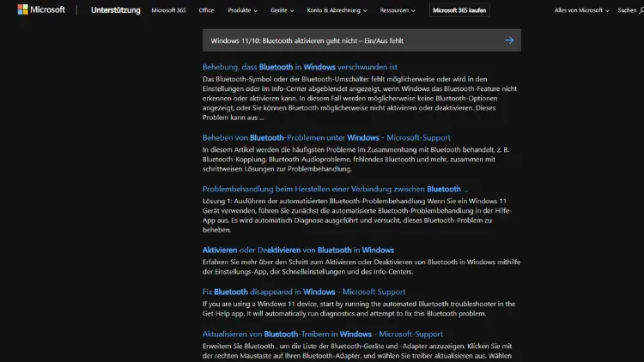Expand the Alles von Microsoft dropdown
The width and height of the screenshot is (644, 362).
[581, 10]
